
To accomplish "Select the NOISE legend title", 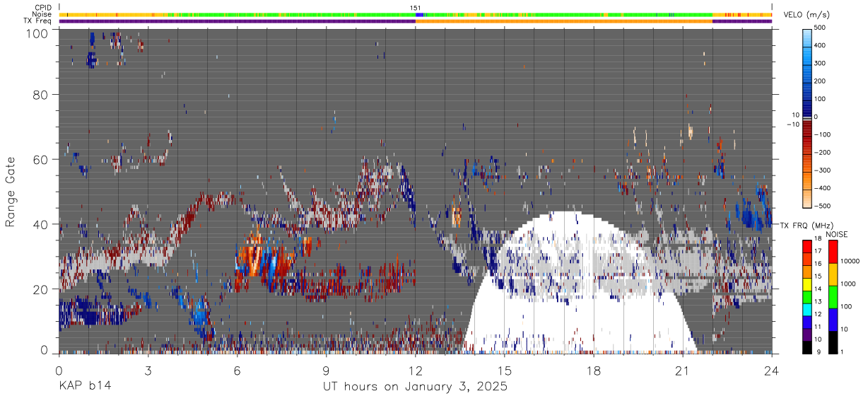I will tap(838, 234).
